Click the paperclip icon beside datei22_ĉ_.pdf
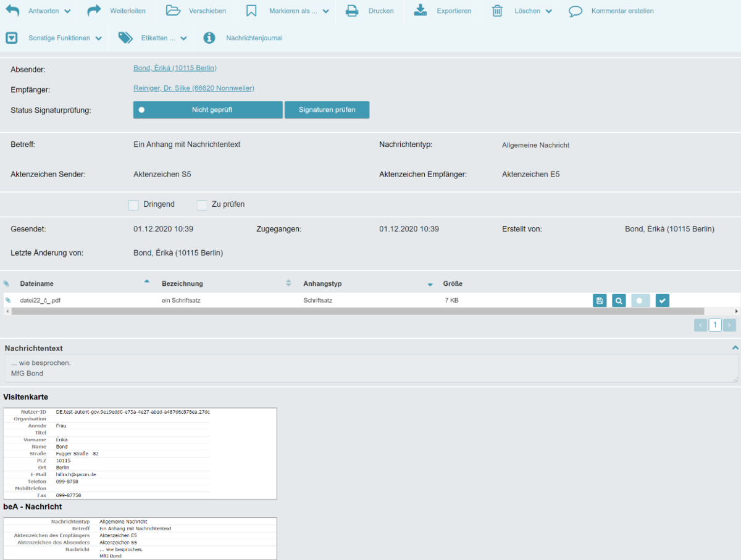This screenshot has height=560, width=741. (x=8, y=300)
